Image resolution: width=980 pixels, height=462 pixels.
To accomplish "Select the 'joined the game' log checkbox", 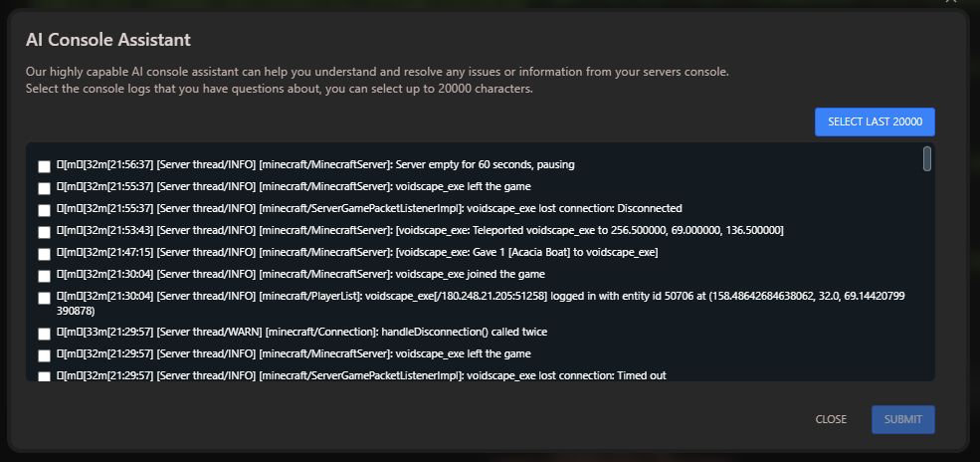I will pyautogui.click(x=45, y=276).
